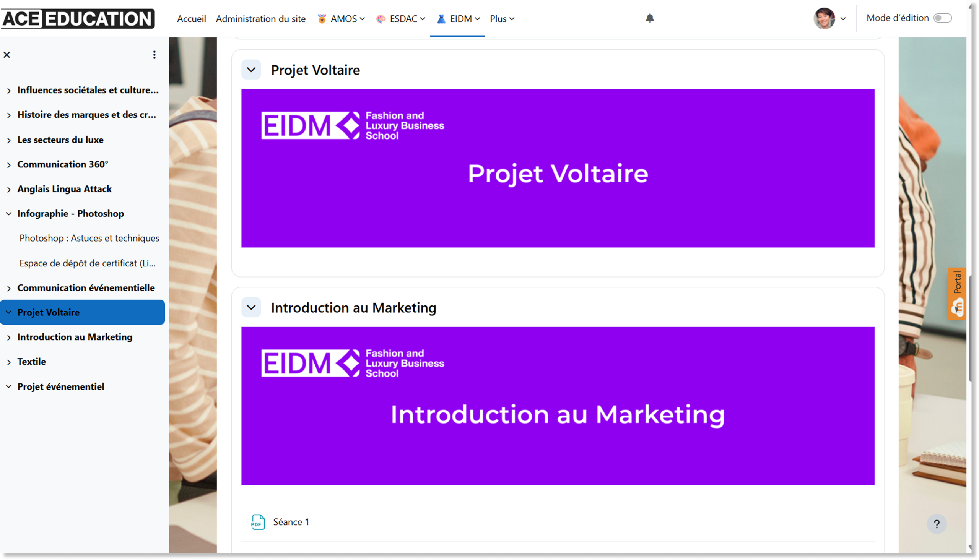
Task: Toggle the Mode d'édition switch
Action: click(942, 18)
